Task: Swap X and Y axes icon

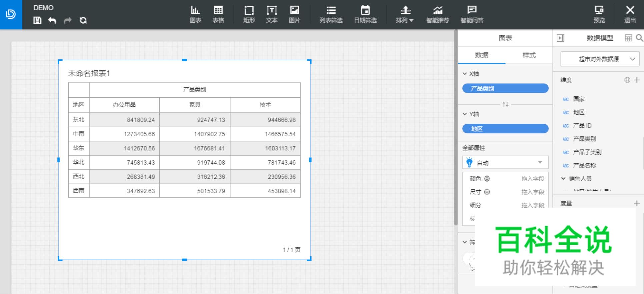Action: [x=505, y=105]
